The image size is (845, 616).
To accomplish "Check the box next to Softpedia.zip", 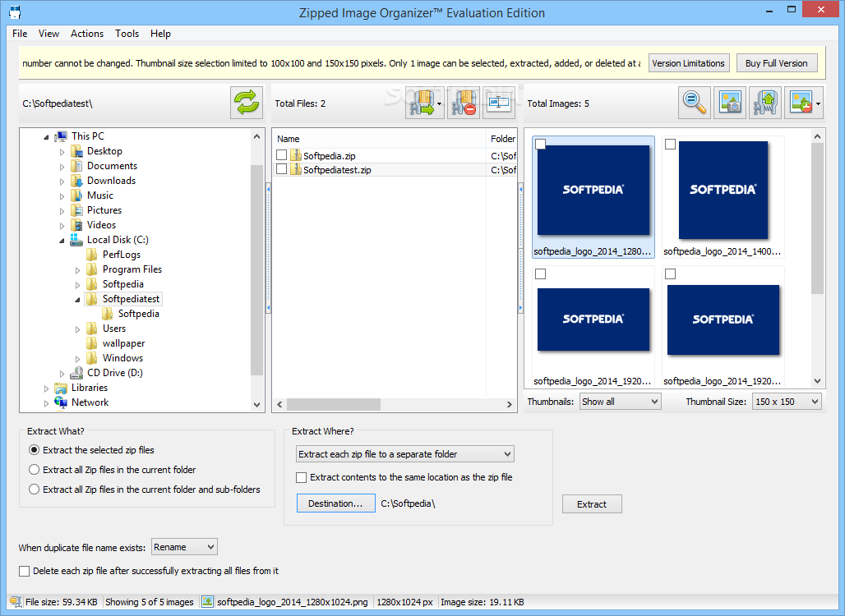I will point(281,155).
